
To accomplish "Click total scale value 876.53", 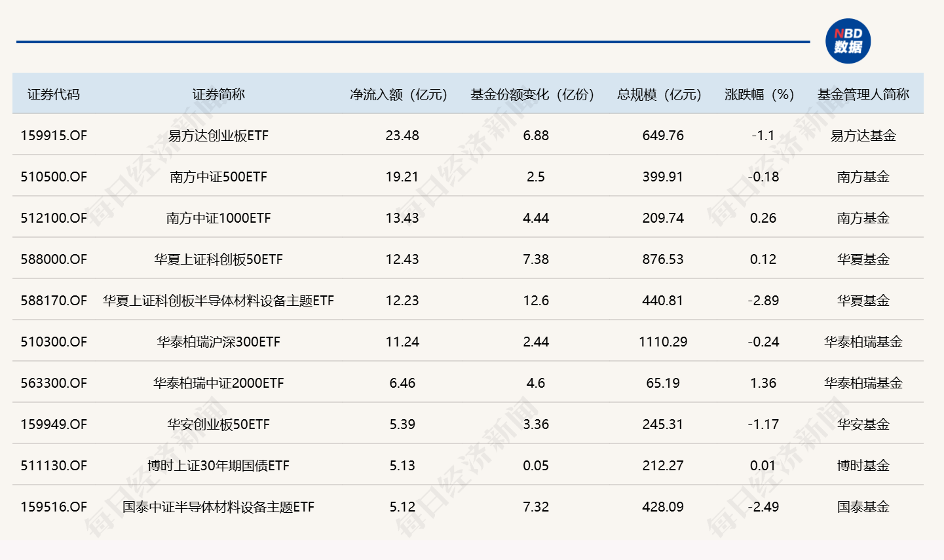I will [663, 259].
